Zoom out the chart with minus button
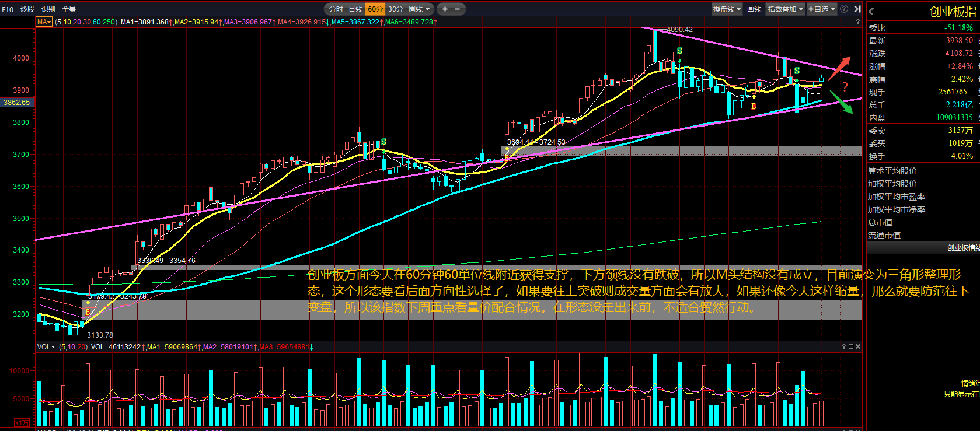The width and height of the screenshot is (980, 431). click(457, 9)
